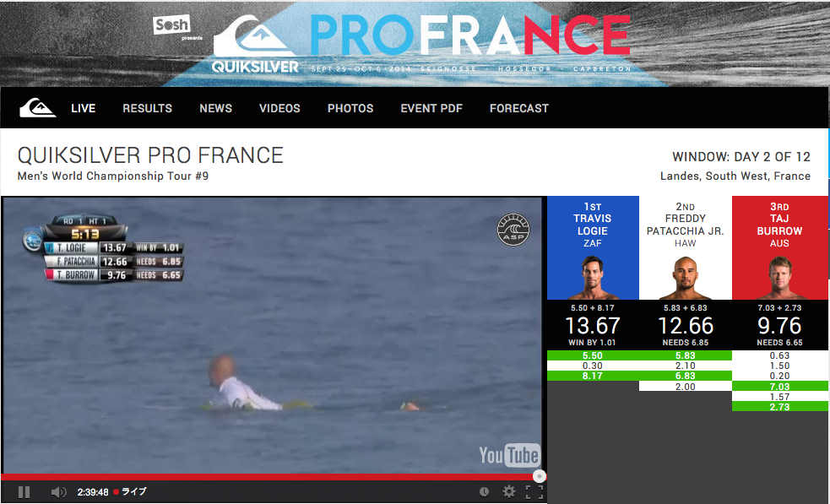This screenshot has height=504, width=830.
Task: Click the watch later clock icon
Action: pos(484,492)
